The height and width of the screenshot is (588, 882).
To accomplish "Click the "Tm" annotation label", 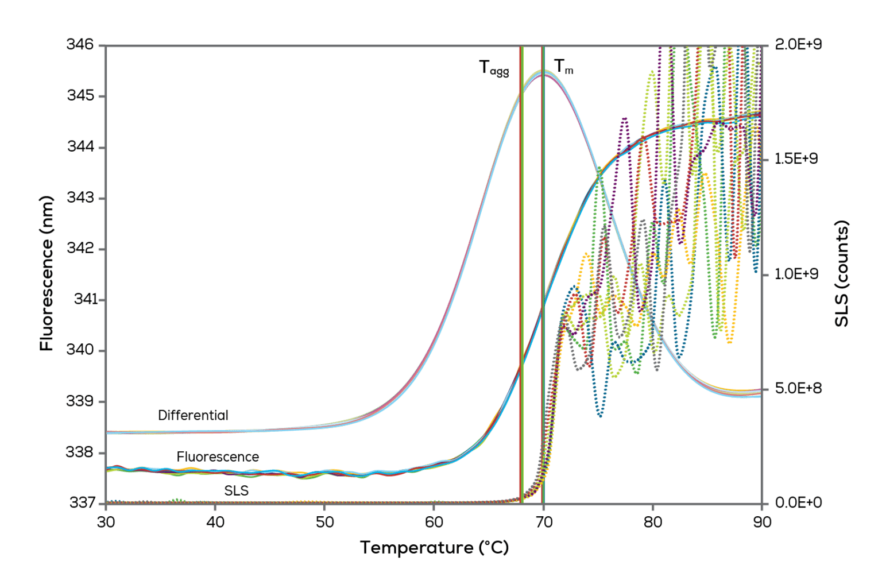I will tap(564, 67).
